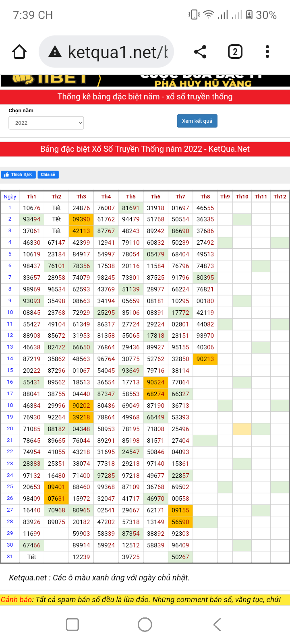
Task: Tap the 11BET banner advertisement
Action: 145,80
